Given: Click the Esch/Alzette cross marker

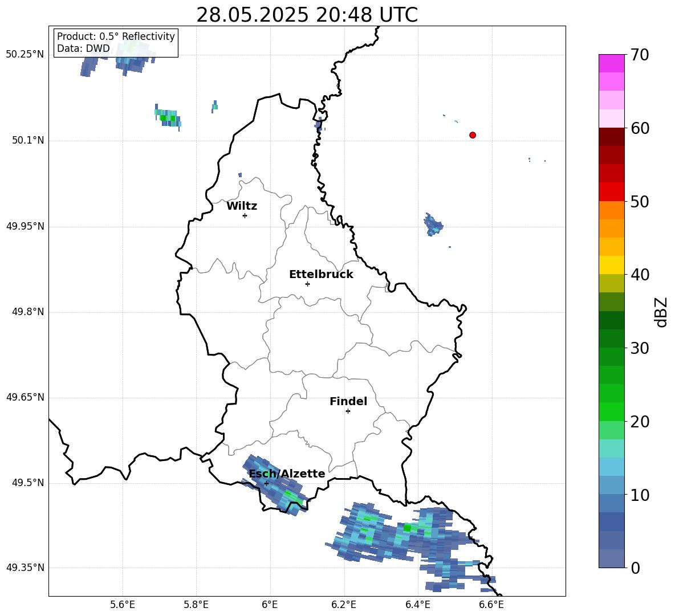Looking at the screenshot, I should (266, 483).
